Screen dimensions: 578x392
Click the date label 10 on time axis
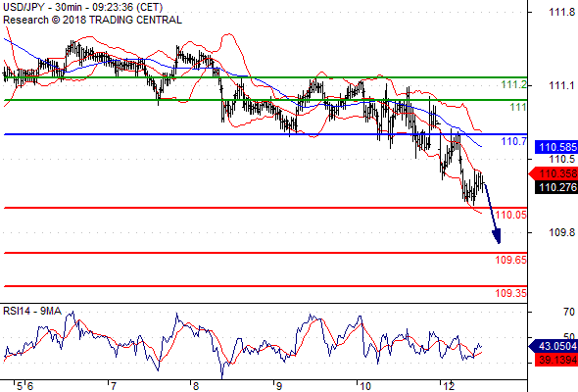click(365, 386)
